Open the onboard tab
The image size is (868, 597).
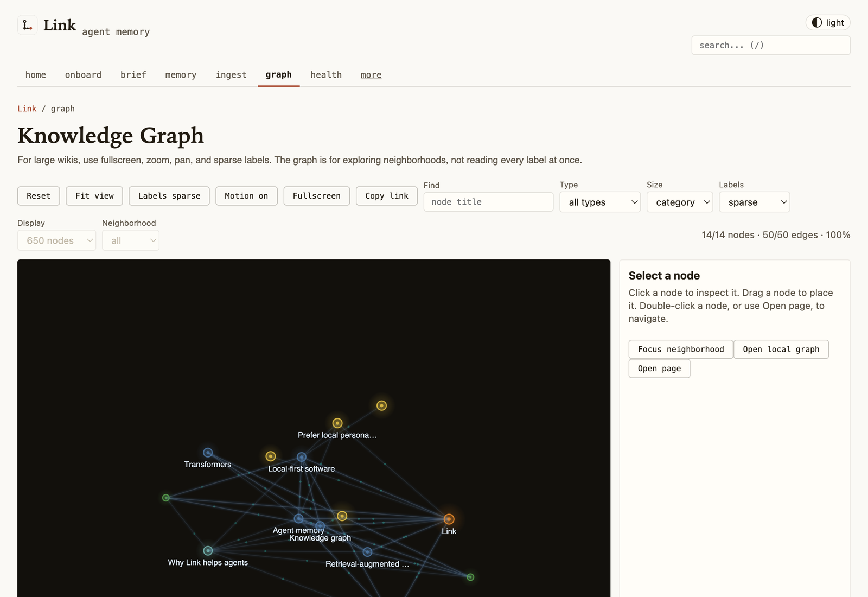click(x=83, y=75)
